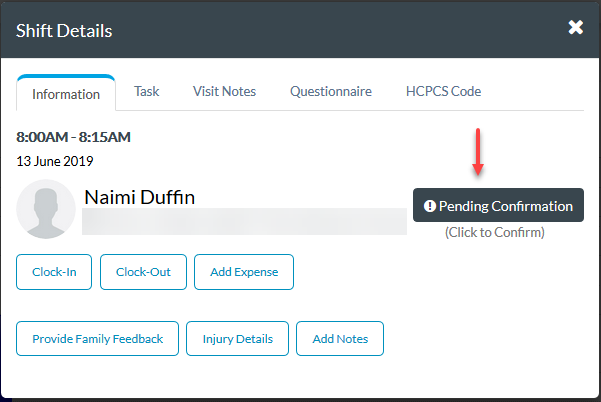Close the Shift Details dialog

tap(575, 28)
